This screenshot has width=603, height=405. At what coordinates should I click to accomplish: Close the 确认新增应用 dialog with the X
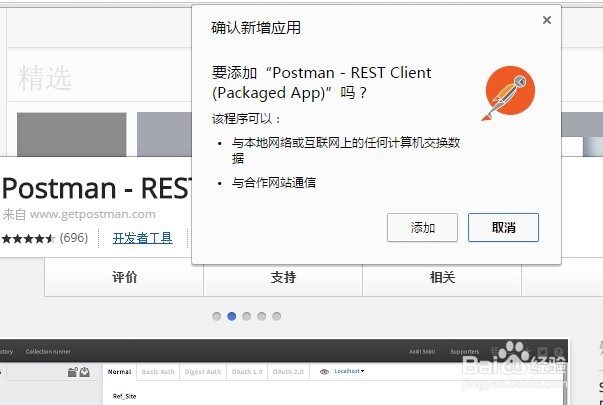click(546, 20)
